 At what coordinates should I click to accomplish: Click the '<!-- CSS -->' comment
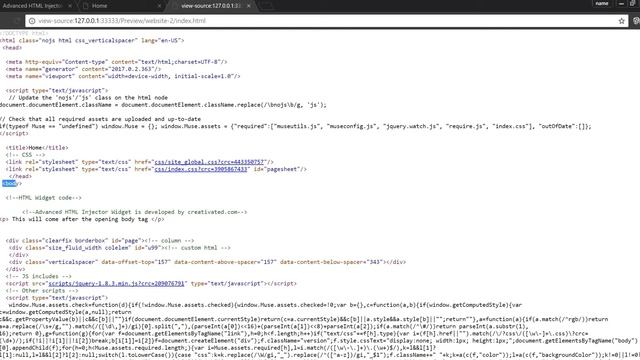(x=25, y=155)
